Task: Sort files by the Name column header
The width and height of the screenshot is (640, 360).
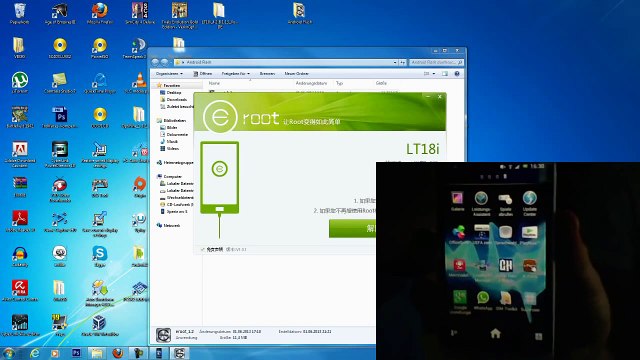Action: 214,83
